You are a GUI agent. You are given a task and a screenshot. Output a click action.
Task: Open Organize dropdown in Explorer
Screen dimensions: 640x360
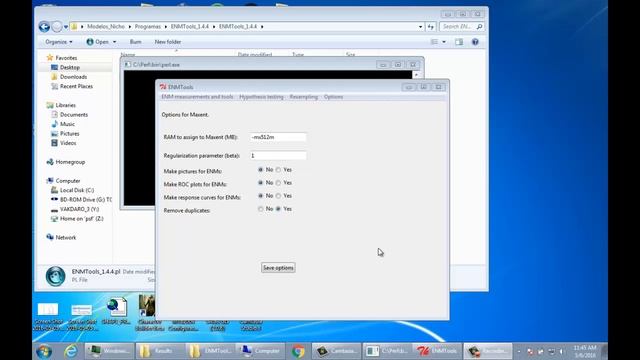[x=59, y=42]
